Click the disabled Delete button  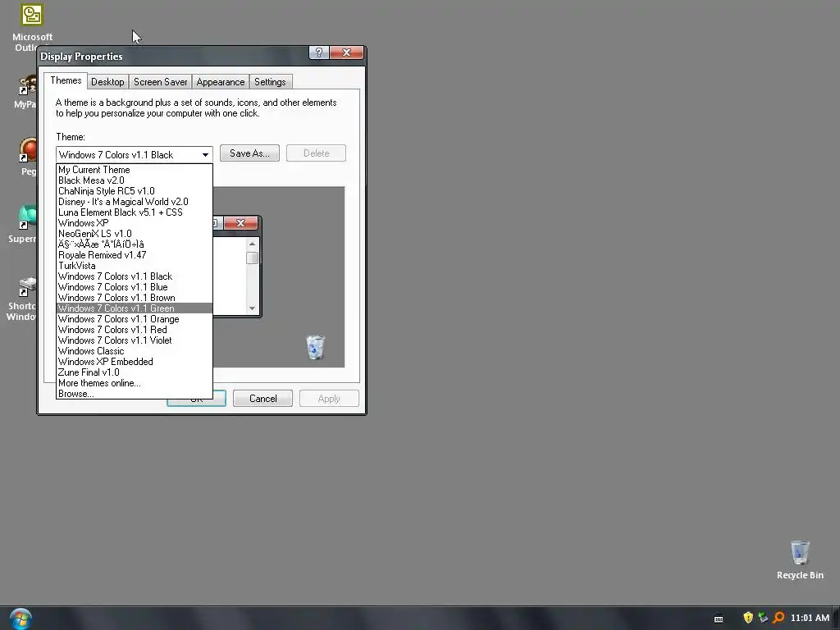click(x=316, y=153)
